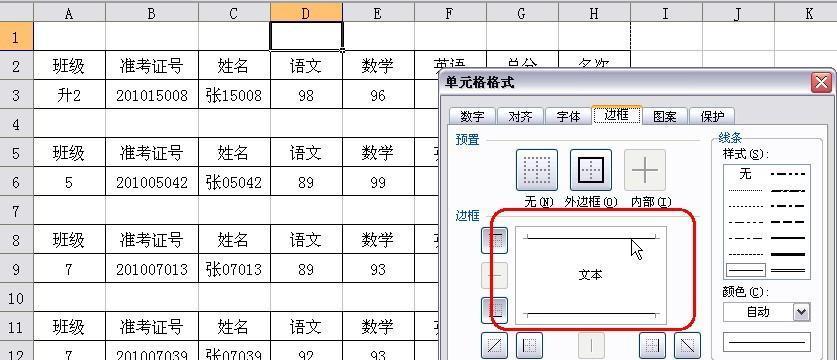The width and height of the screenshot is (837, 360).
Task: Select column header C
Action: pos(234,13)
